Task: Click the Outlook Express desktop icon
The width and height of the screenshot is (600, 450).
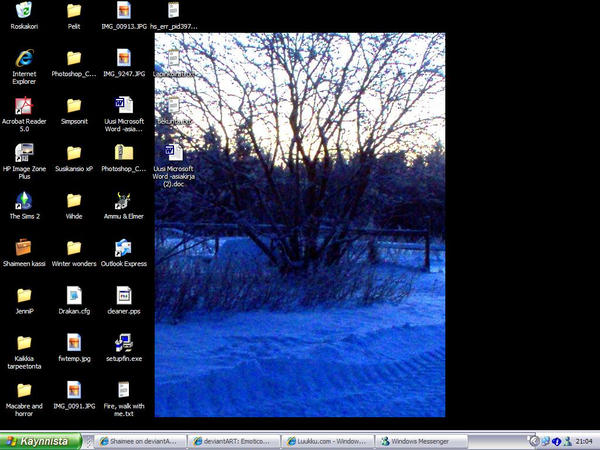Action: point(124,253)
